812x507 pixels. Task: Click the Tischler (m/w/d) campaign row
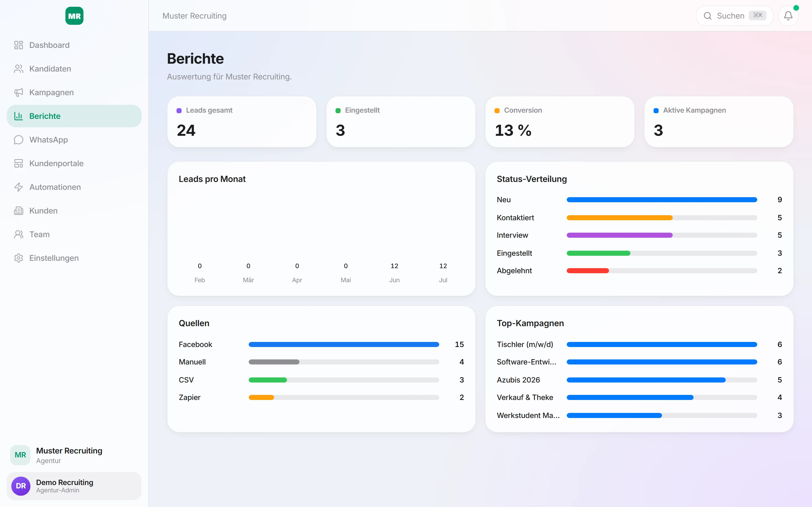tap(639, 344)
